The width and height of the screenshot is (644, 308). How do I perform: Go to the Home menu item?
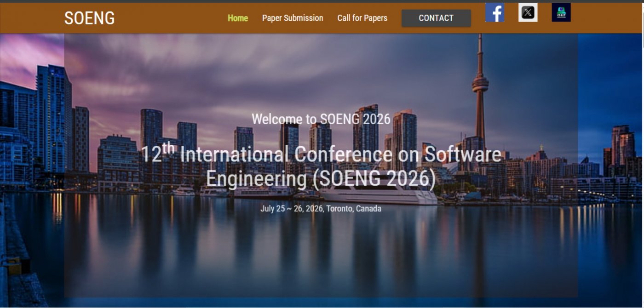point(238,18)
